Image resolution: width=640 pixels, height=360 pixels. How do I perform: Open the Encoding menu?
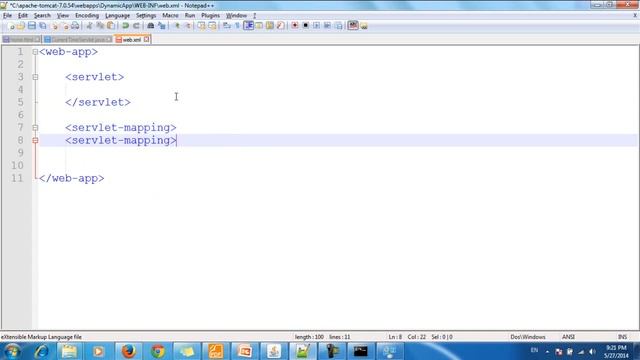point(87,16)
